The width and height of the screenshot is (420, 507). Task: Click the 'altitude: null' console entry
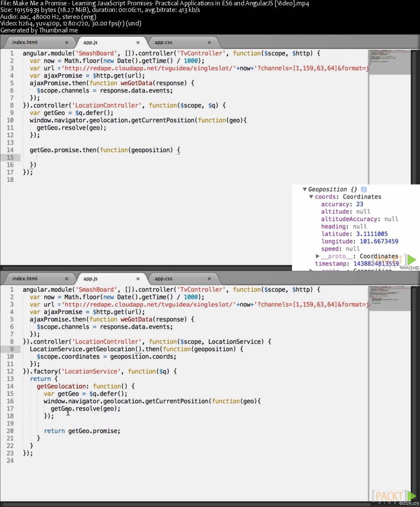coord(345,212)
